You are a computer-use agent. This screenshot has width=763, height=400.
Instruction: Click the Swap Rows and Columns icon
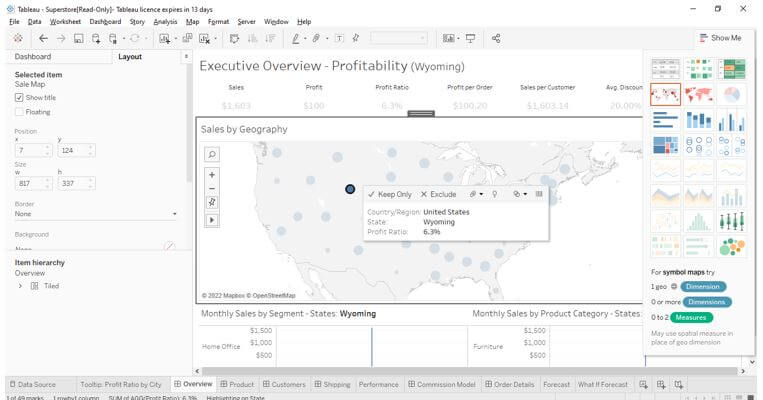(x=235, y=38)
